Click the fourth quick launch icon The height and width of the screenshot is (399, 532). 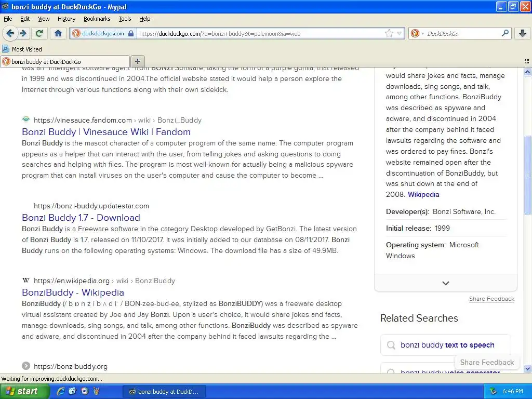click(x=96, y=391)
